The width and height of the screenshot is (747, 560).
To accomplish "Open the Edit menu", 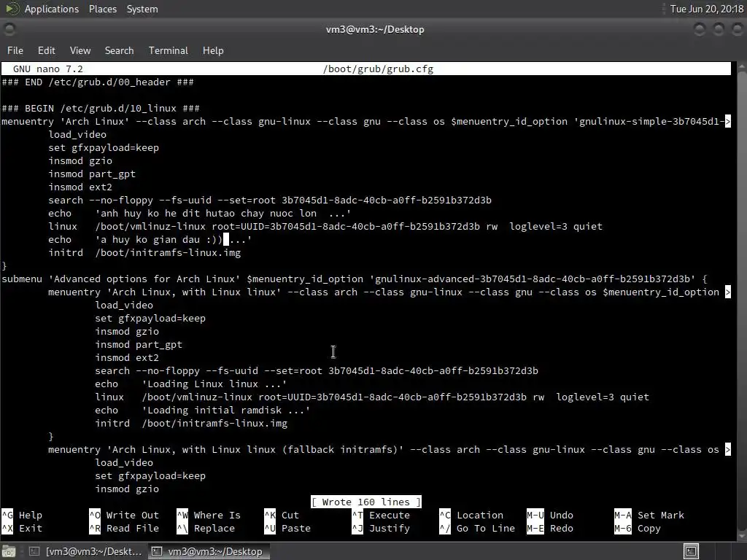I will point(46,50).
